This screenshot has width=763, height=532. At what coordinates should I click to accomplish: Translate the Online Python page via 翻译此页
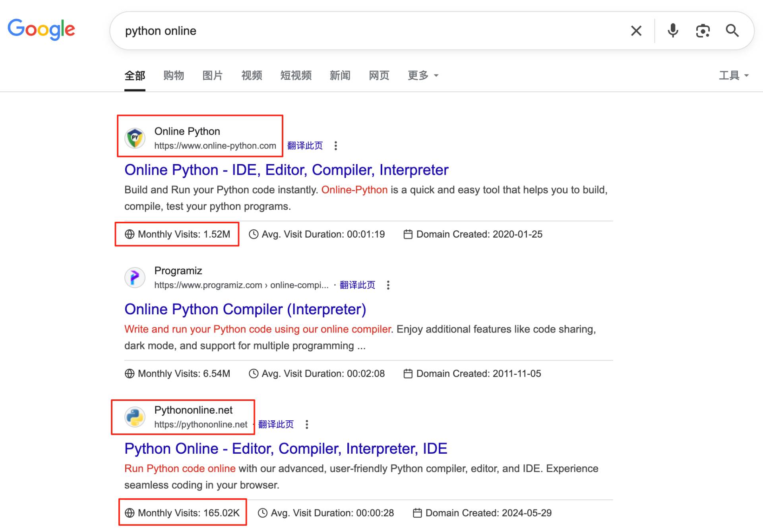click(305, 146)
